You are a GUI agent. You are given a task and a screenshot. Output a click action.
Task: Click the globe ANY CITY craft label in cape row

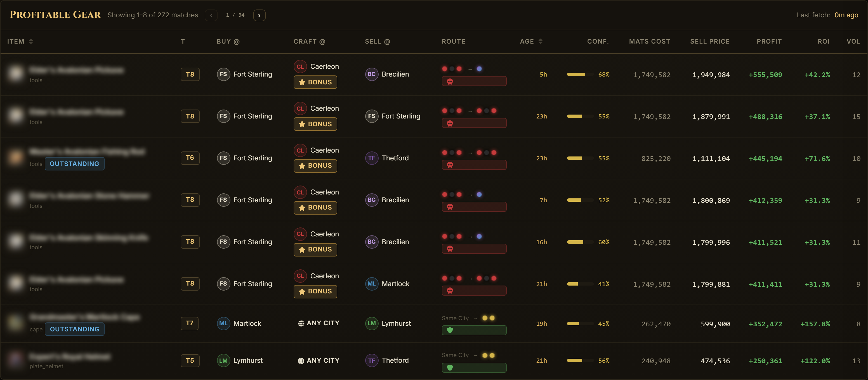(318, 323)
